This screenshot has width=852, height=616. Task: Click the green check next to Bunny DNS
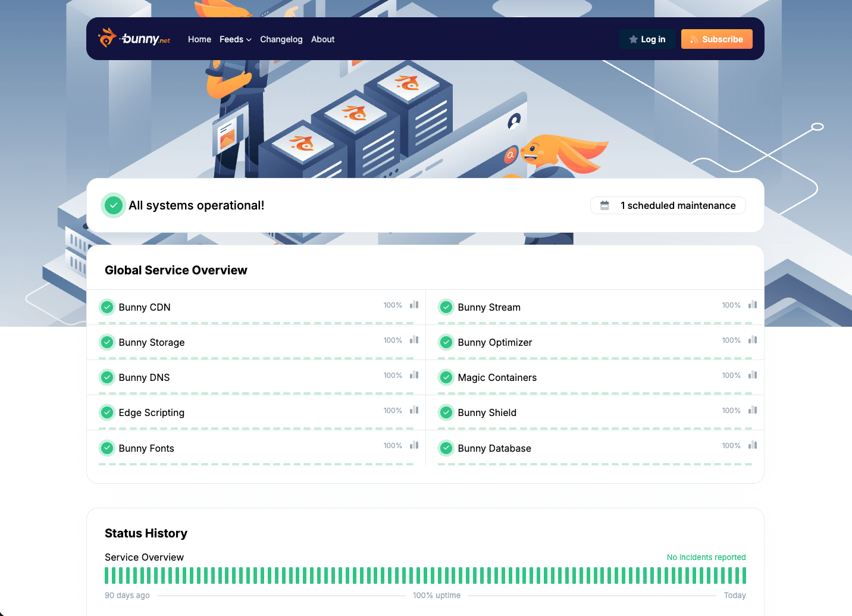click(107, 377)
